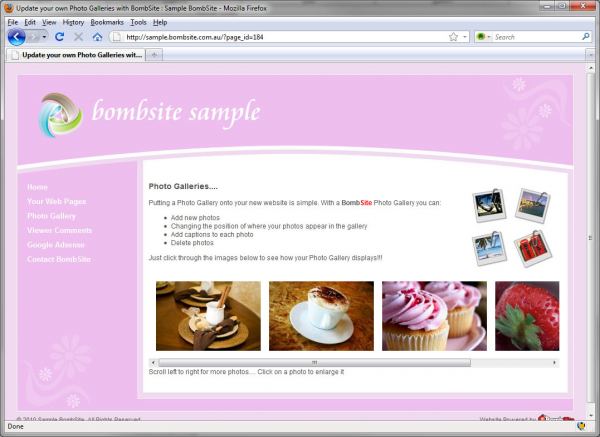Enlarge the strawberry photo
The height and width of the screenshot is (437, 600).
[527, 316]
